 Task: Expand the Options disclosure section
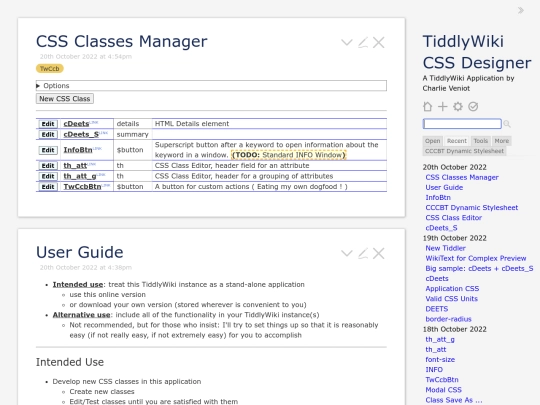coord(211,85)
